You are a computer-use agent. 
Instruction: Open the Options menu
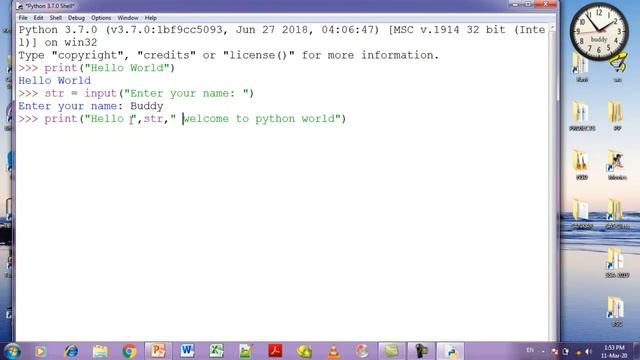[x=101, y=18]
